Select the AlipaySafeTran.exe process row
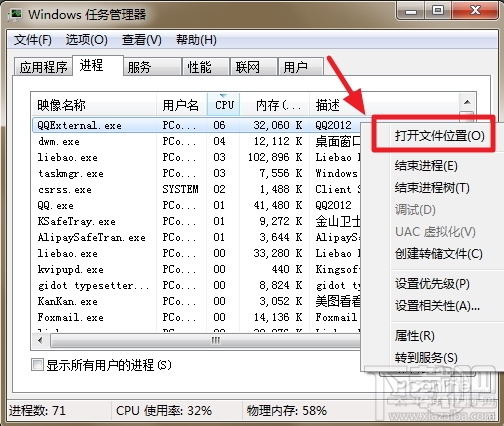Screen dimensions: 504x426 pos(197,237)
